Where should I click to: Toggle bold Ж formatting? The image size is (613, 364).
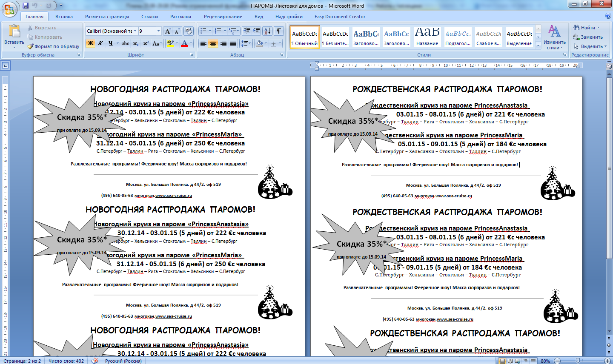[x=90, y=43]
